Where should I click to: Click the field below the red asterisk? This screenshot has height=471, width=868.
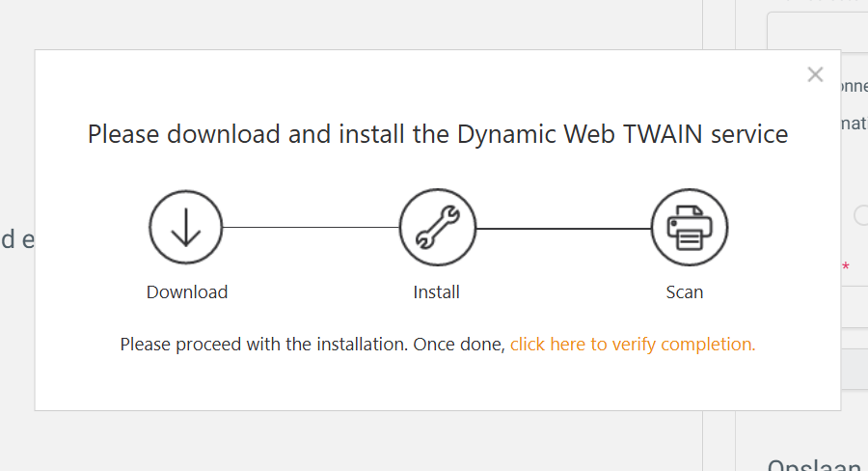pyautogui.click(x=854, y=307)
